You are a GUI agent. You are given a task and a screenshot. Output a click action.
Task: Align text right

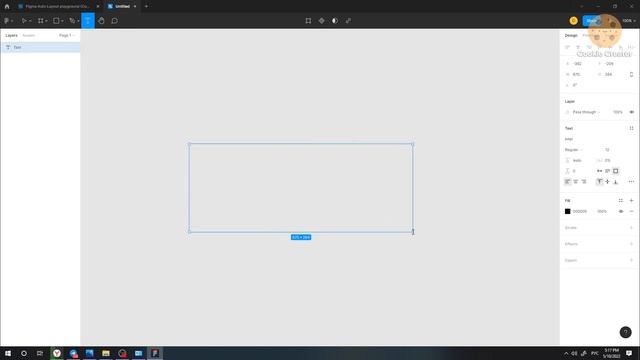584,182
